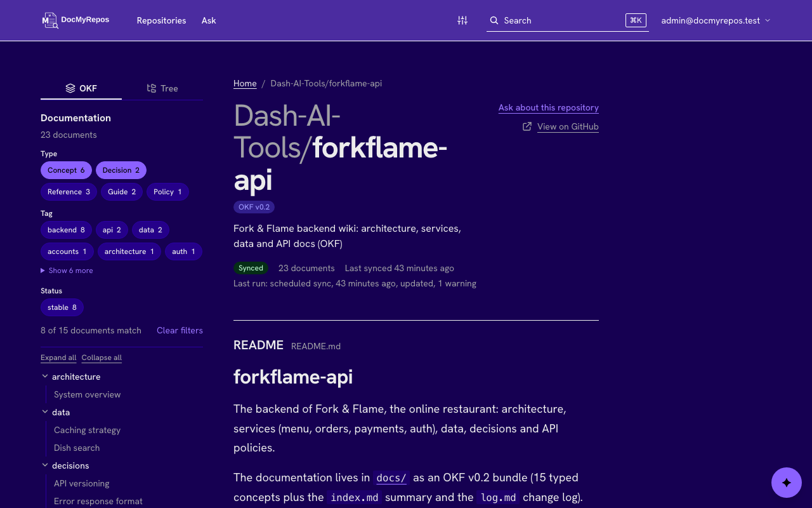This screenshot has height=508, width=812.
Task: Click the search magnifier icon
Action: click(494, 20)
